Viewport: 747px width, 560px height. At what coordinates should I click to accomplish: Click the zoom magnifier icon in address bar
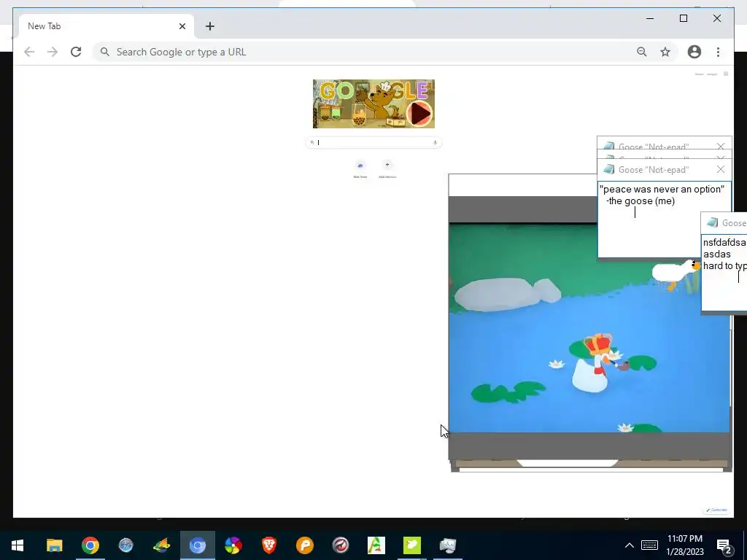[642, 52]
